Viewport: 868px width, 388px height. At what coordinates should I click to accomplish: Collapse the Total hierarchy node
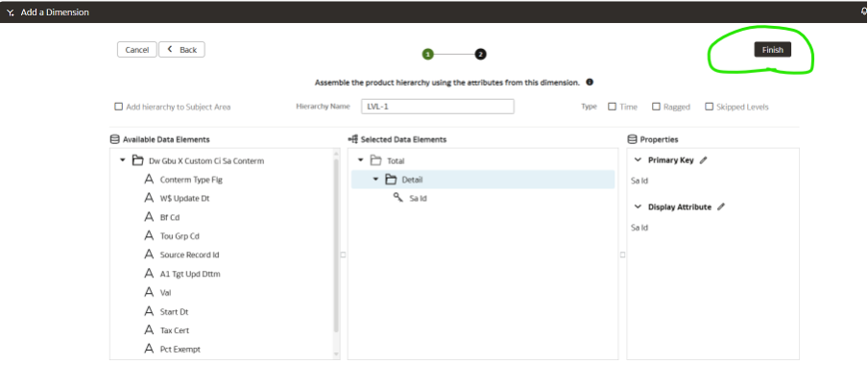[360, 160]
